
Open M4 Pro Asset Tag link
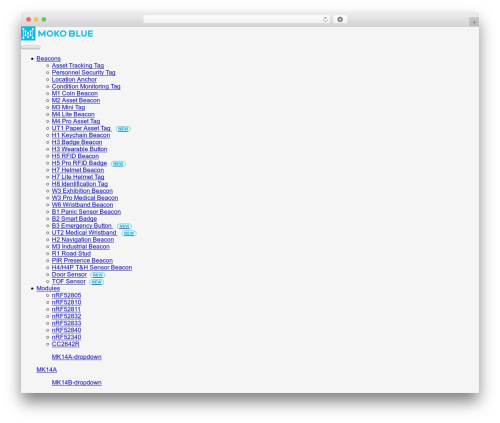point(76,122)
